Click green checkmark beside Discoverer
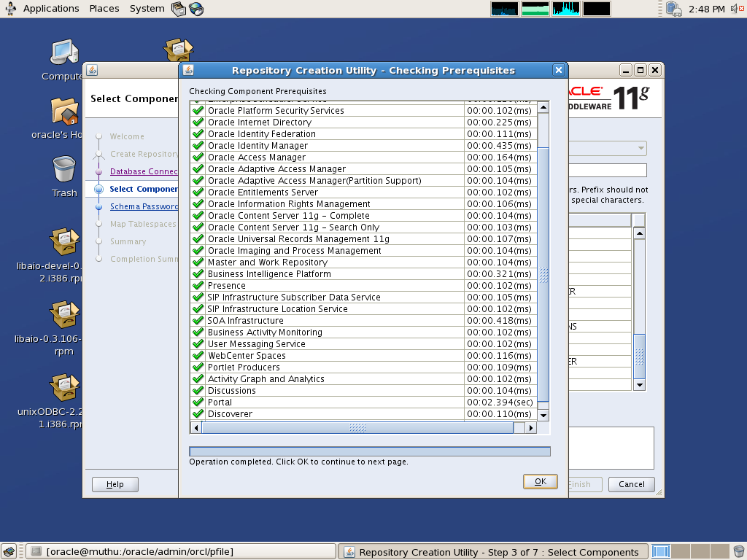This screenshot has height=560, width=747. pyautogui.click(x=198, y=414)
